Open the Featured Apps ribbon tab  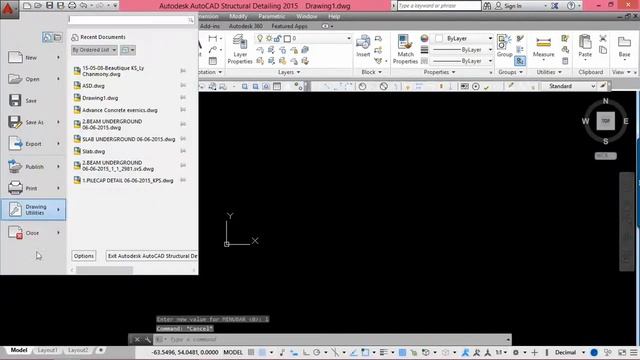tap(289, 26)
